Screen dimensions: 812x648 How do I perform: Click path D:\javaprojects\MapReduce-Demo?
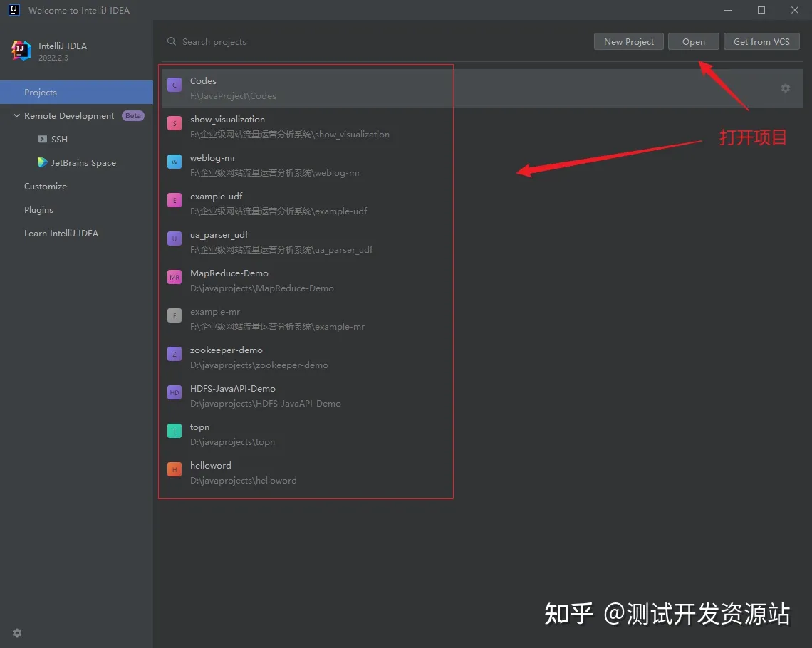tap(262, 288)
